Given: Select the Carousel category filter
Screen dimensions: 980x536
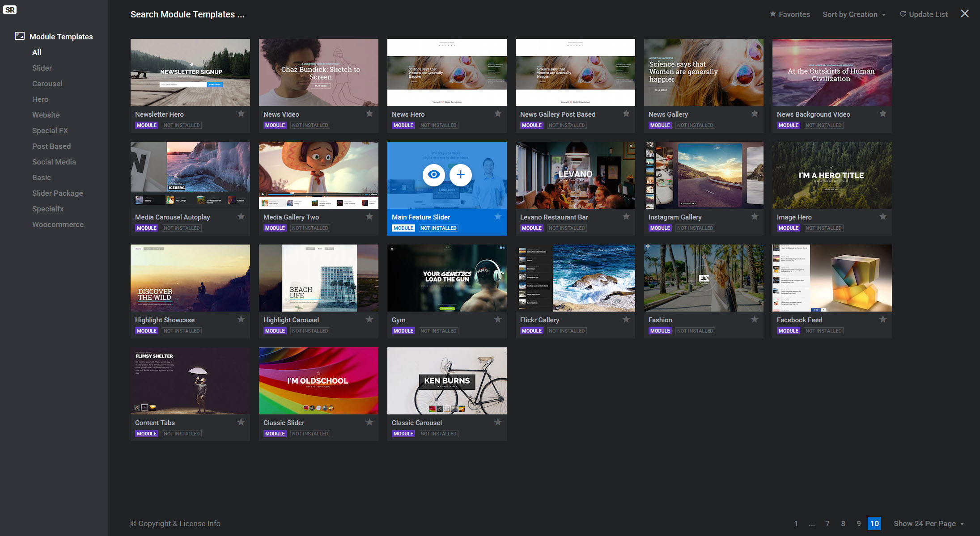Looking at the screenshot, I should click(47, 84).
